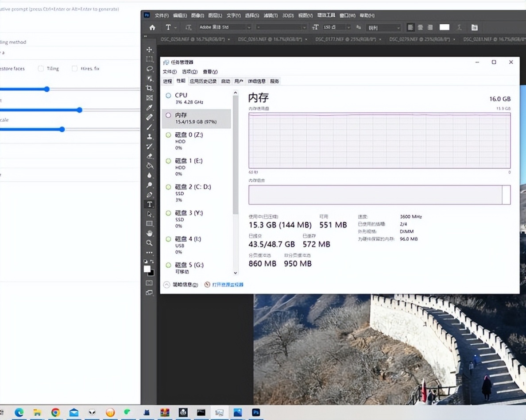
Task: Expand the Photoshop toolbar double-arrow
Action: point(145,36)
